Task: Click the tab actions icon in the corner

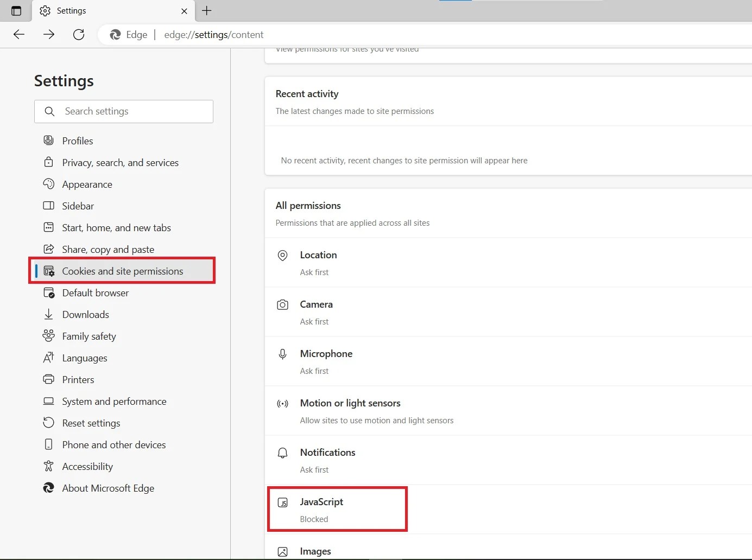Action: pos(16,10)
